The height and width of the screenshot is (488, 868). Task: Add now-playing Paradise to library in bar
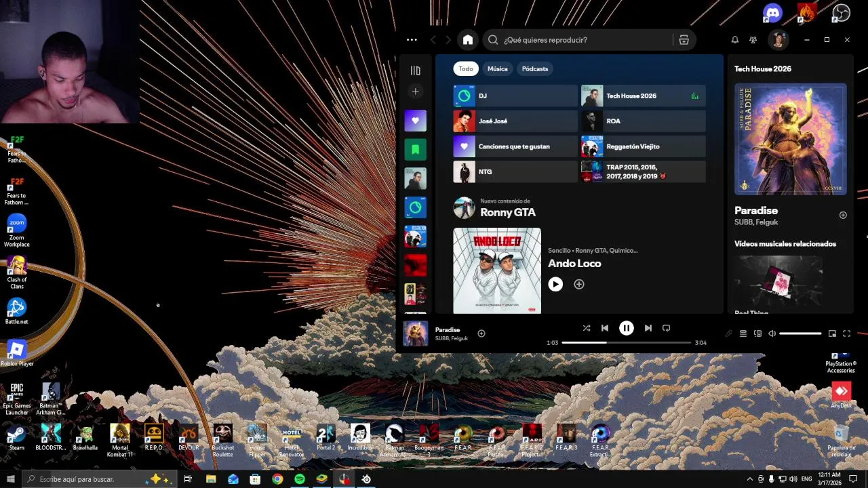point(481,333)
